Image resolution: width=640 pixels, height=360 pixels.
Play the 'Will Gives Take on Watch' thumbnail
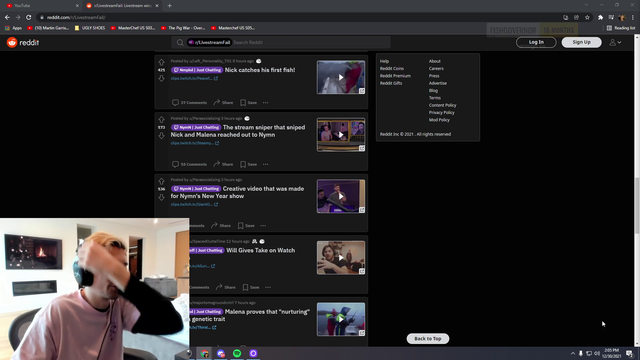coord(341,258)
